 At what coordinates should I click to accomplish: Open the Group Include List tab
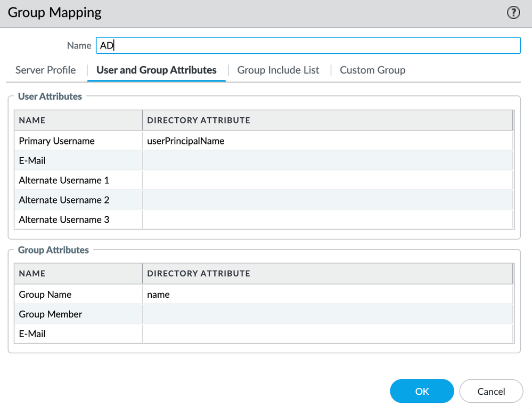coord(278,70)
